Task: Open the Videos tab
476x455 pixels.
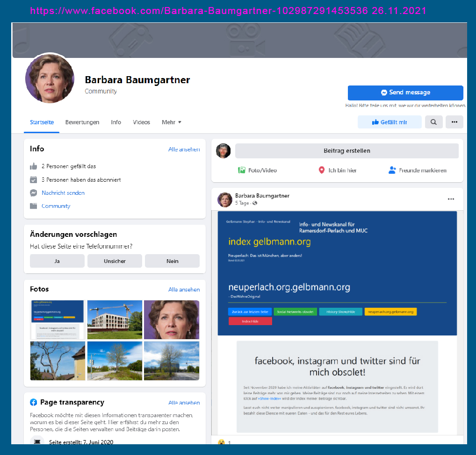Action: [142, 122]
